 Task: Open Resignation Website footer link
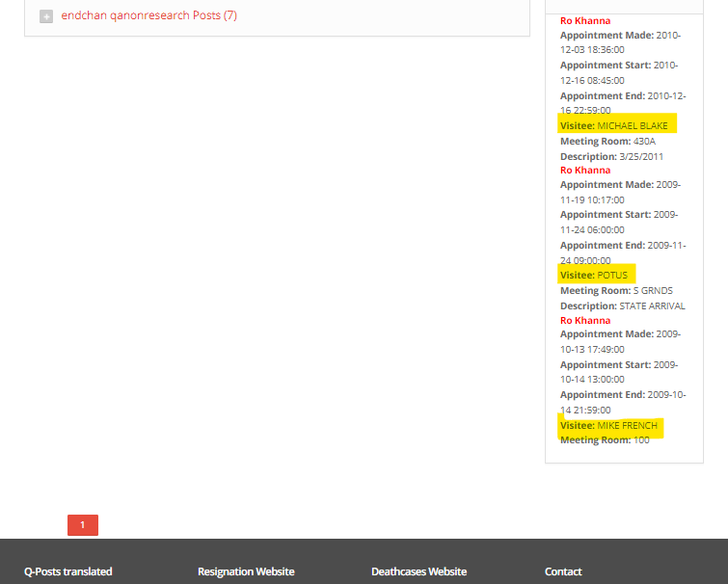246,571
